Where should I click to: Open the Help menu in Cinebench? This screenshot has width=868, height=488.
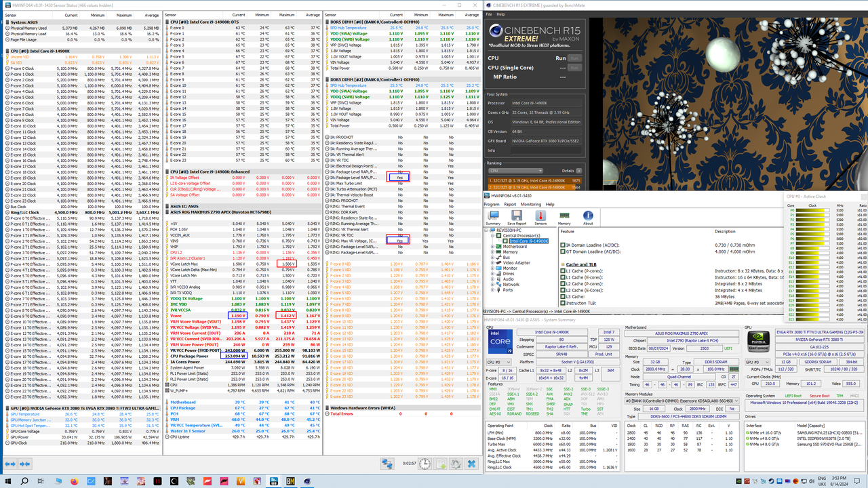point(500,14)
